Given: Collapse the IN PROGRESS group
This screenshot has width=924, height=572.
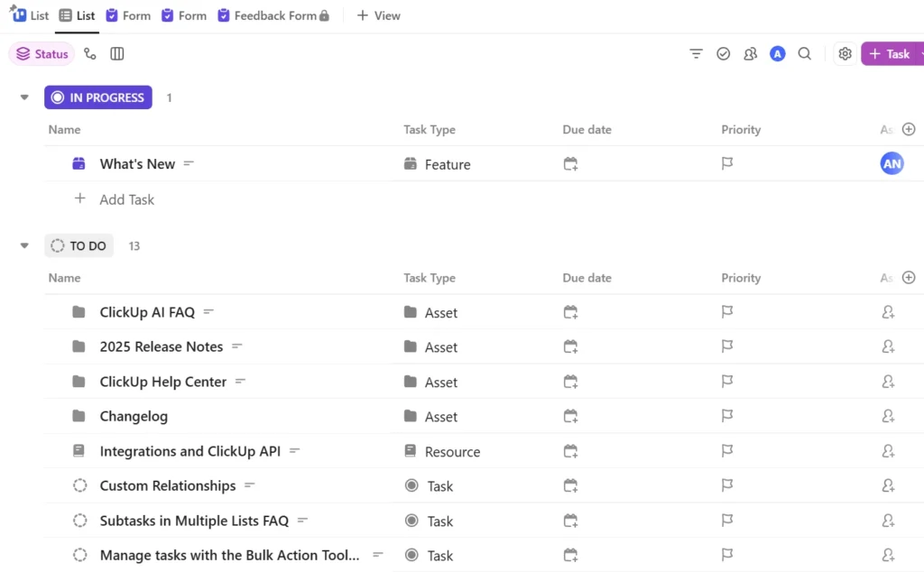Looking at the screenshot, I should pos(24,97).
